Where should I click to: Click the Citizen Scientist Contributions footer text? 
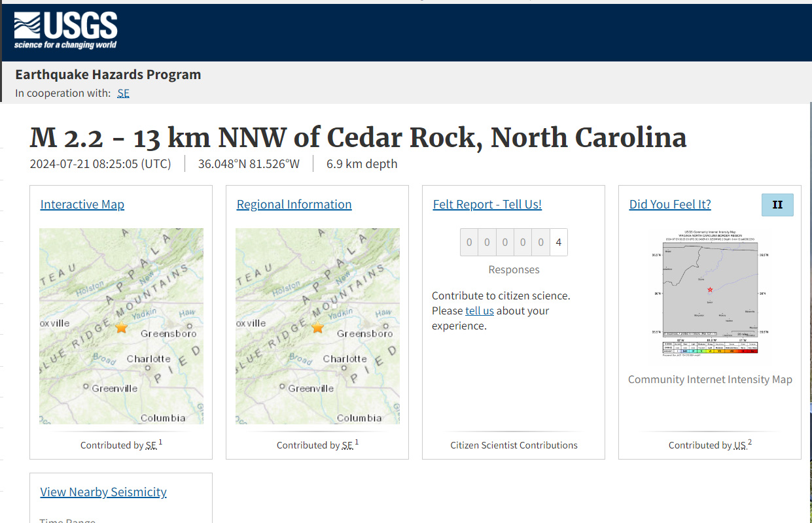514,445
